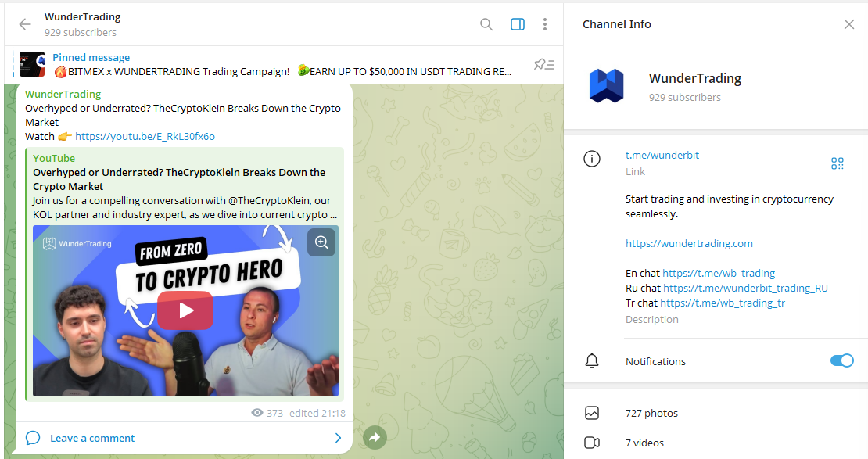868x459 pixels.
Task: Click the info circle icon
Action: [x=592, y=160]
